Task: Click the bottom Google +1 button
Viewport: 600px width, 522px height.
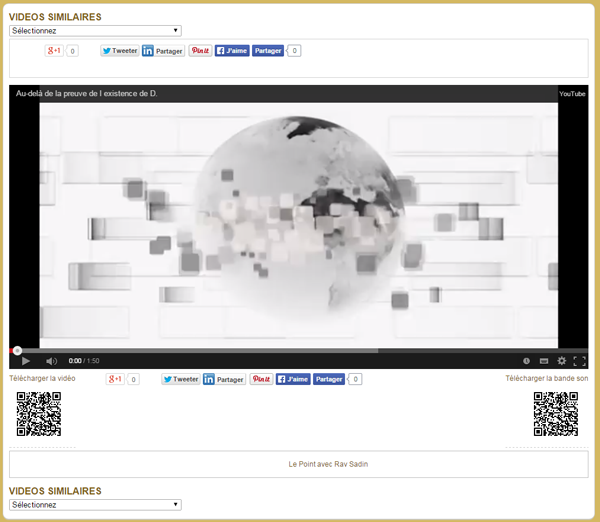Action: [x=115, y=379]
